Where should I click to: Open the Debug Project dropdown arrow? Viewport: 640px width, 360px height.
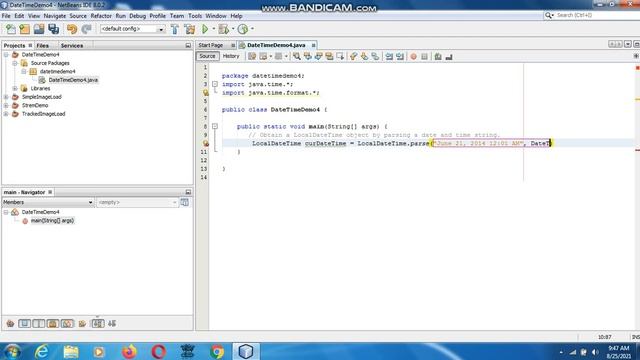[233, 29]
